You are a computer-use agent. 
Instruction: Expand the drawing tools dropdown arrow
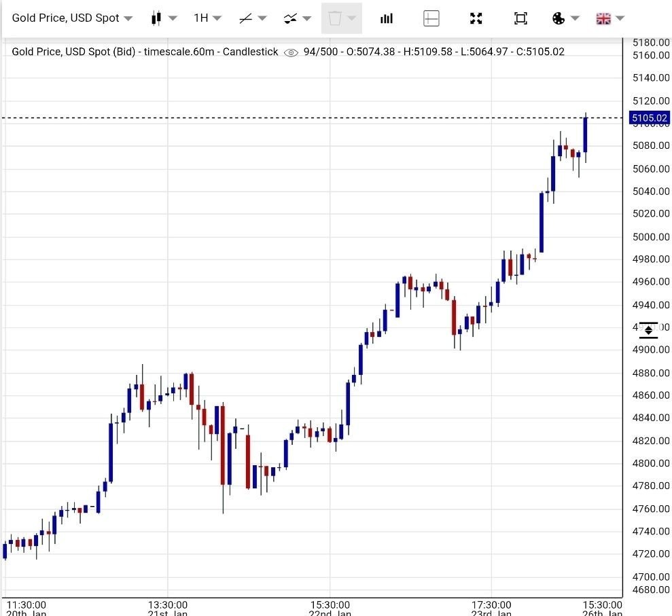[262, 18]
